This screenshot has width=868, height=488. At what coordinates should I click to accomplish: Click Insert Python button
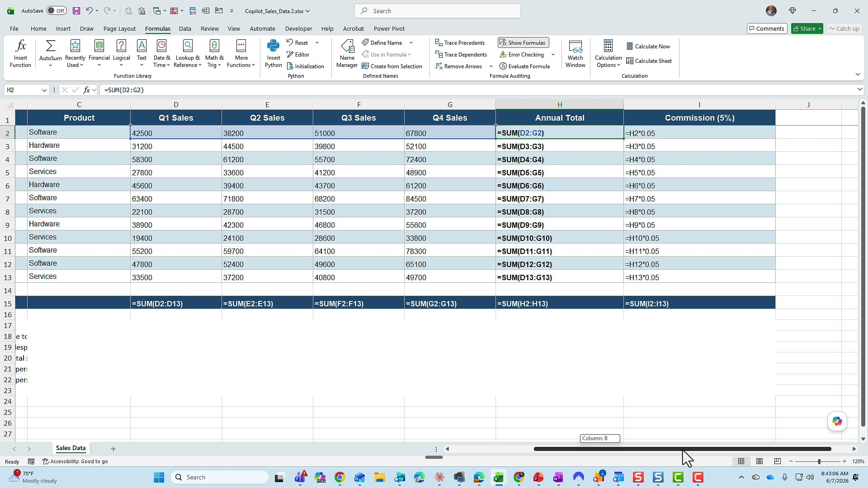point(273,53)
